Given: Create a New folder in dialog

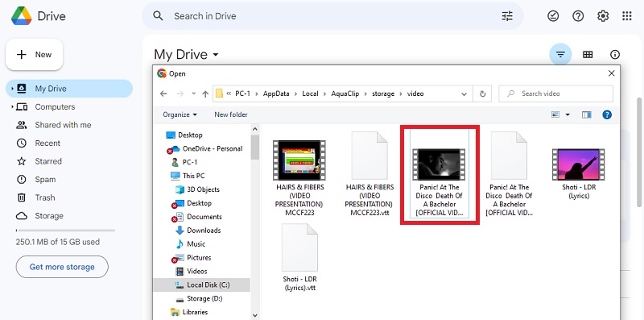Looking at the screenshot, I should pos(231,114).
